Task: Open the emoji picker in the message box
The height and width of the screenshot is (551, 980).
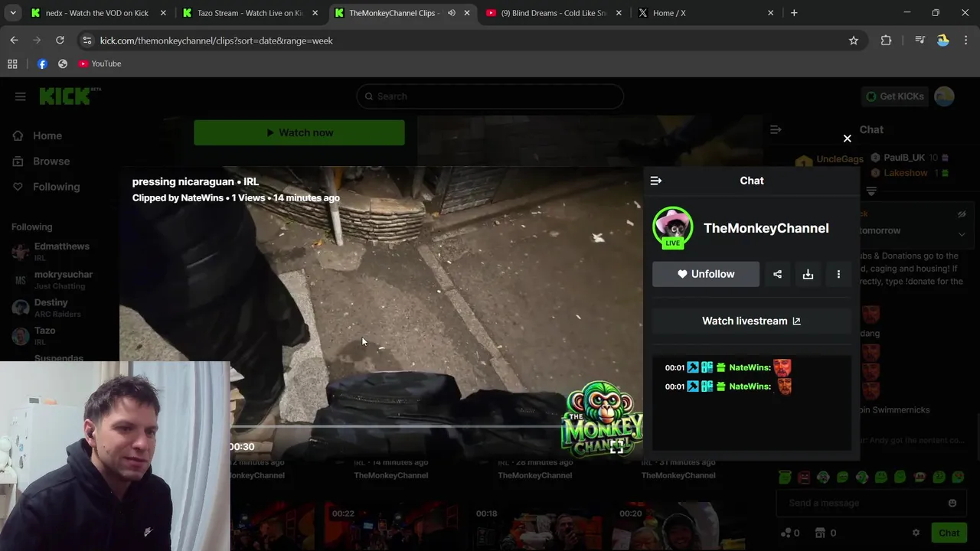Action: [952, 503]
